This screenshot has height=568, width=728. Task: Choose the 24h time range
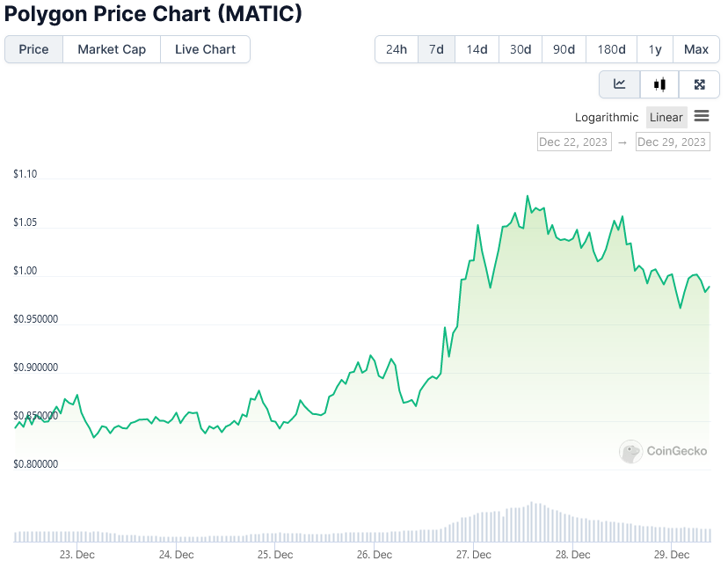397,49
